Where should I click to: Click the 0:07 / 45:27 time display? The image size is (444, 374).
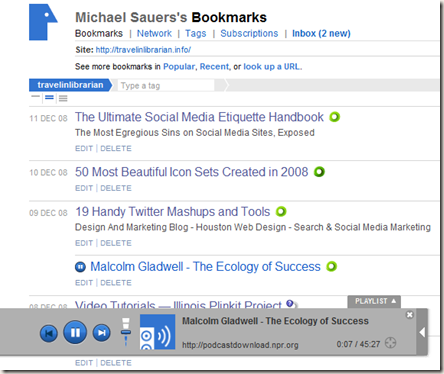(358, 344)
